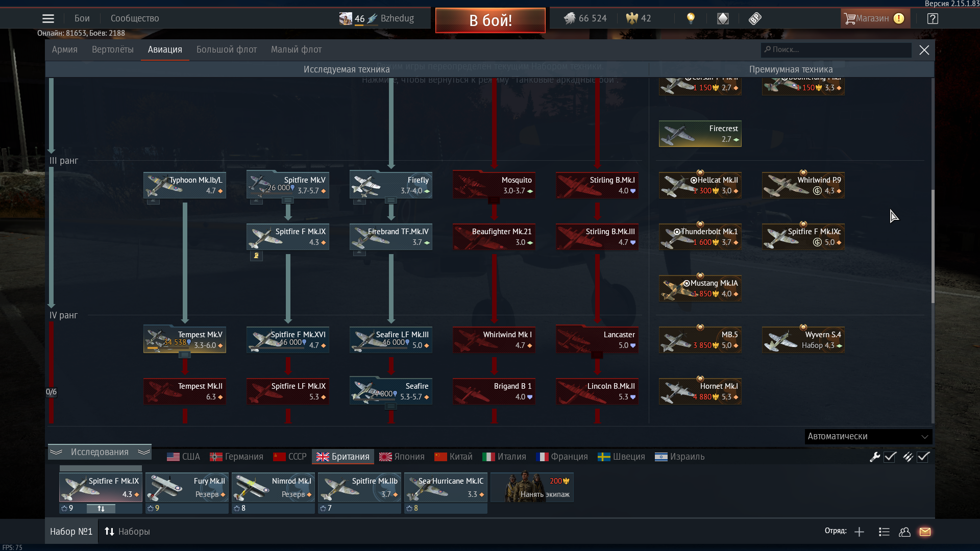Click the magnifier icon in the search box
The width and height of the screenshot is (980, 551).
tap(767, 49)
